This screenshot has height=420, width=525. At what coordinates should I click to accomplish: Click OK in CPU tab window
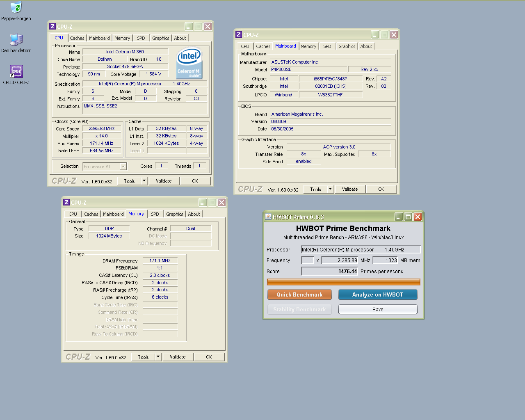pyautogui.click(x=195, y=181)
